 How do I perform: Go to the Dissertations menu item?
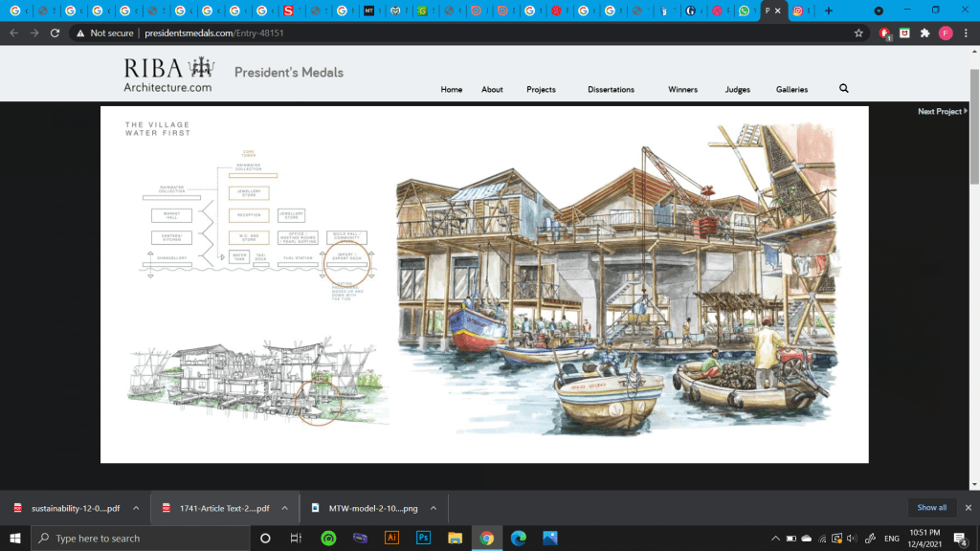click(x=611, y=90)
